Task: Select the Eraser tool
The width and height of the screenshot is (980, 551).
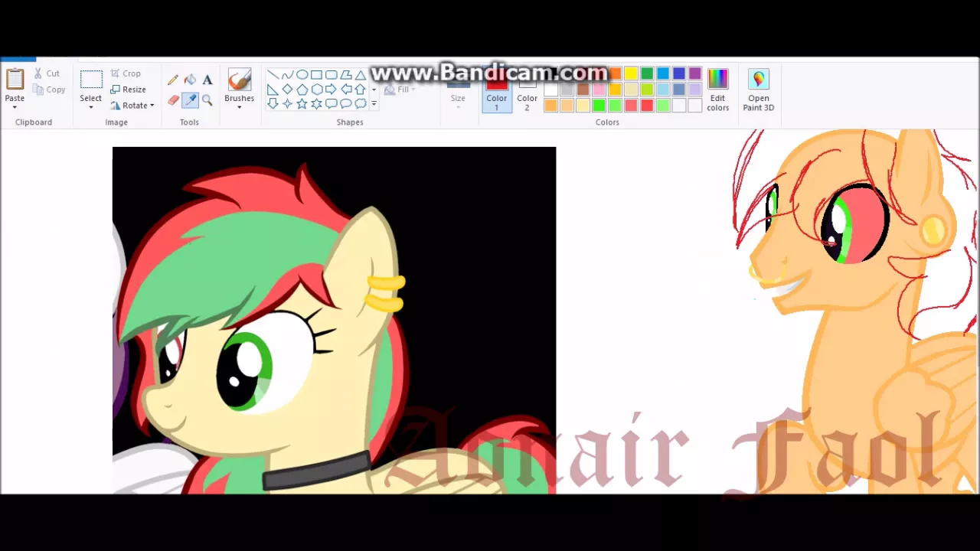Action: (x=173, y=100)
